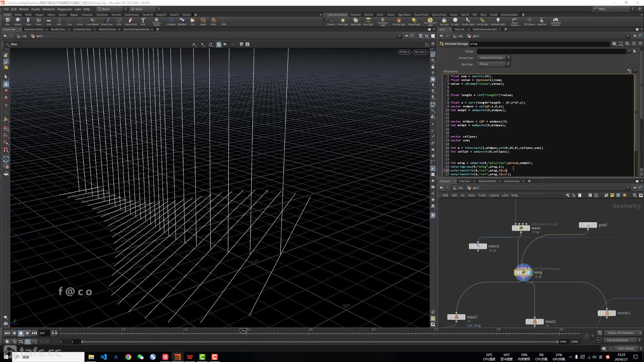The image size is (644, 362).
Task: Open Visual Studio Code from the taskbar
Action: (x=104, y=357)
